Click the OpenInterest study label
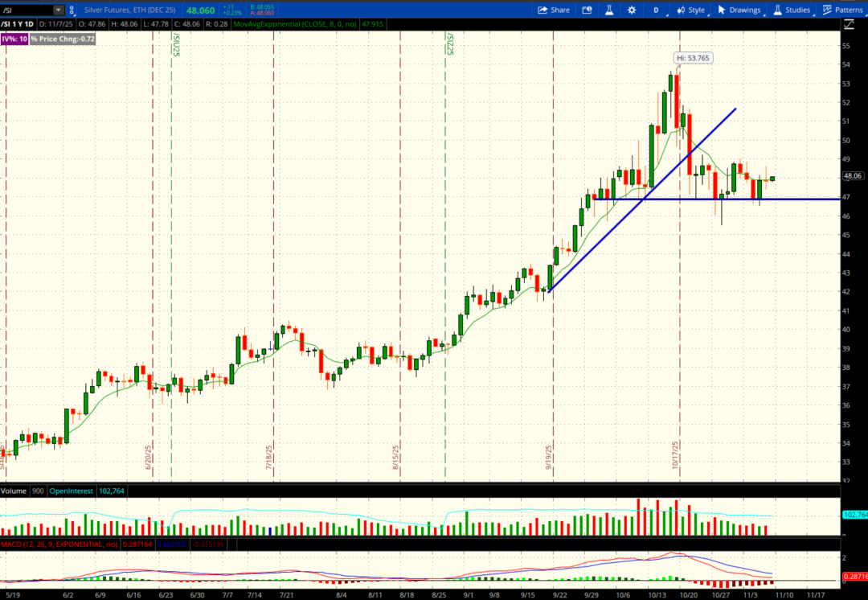Screen dimensions: 868x600 click(x=71, y=491)
